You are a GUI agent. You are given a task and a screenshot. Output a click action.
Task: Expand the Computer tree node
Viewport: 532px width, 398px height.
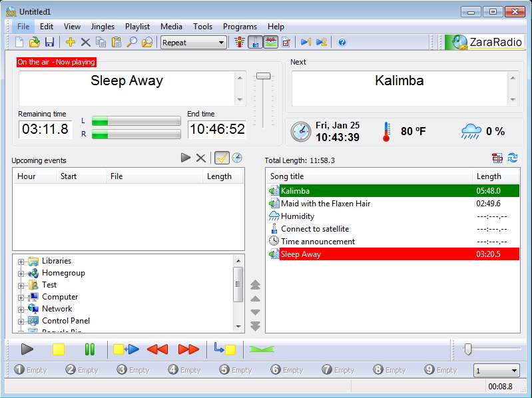(21, 298)
